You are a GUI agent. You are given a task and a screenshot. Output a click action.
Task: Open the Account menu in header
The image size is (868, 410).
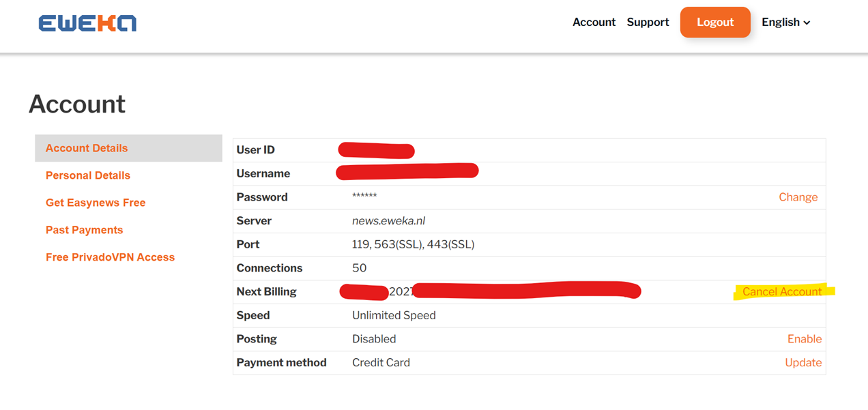[x=594, y=22]
